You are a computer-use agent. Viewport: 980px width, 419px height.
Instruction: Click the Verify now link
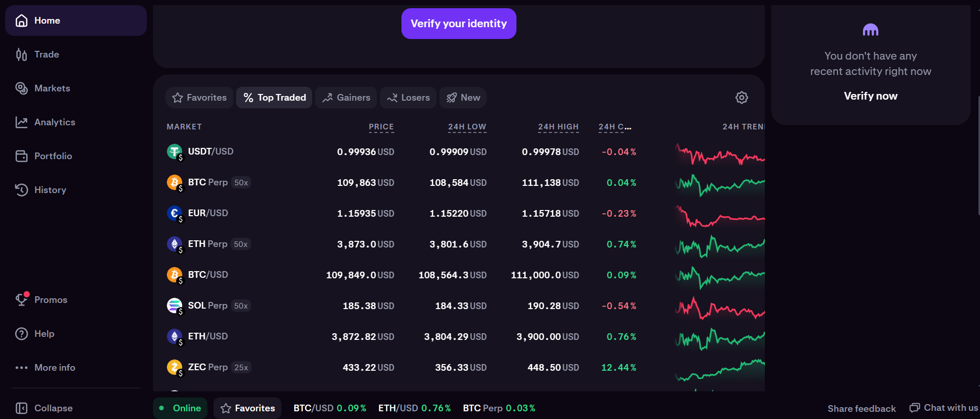tap(870, 96)
